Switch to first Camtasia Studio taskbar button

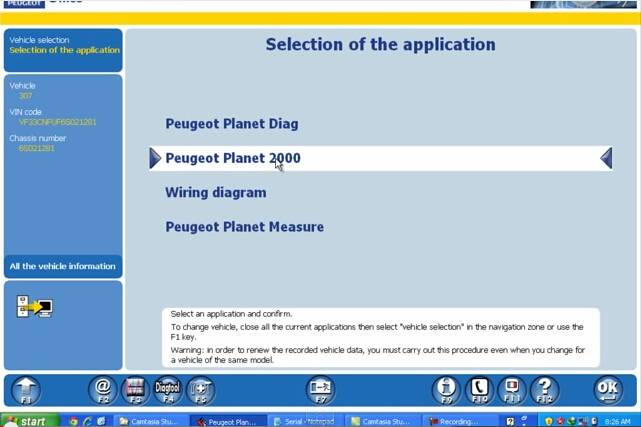(x=150, y=421)
